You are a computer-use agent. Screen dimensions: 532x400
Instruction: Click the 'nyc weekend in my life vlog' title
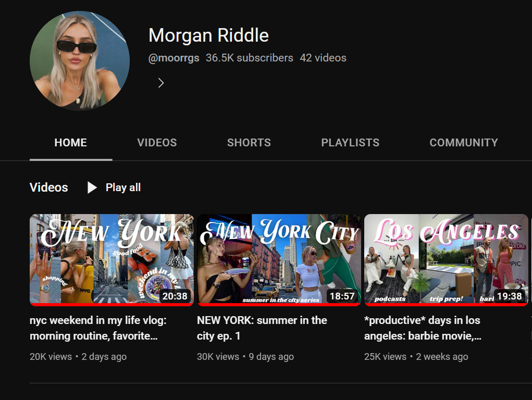(98, 328)
